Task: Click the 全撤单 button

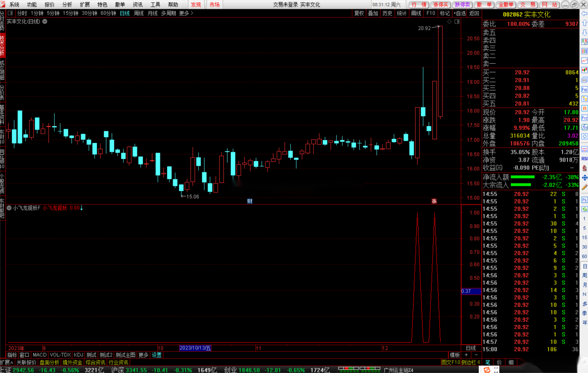Action: click(506, 4)
